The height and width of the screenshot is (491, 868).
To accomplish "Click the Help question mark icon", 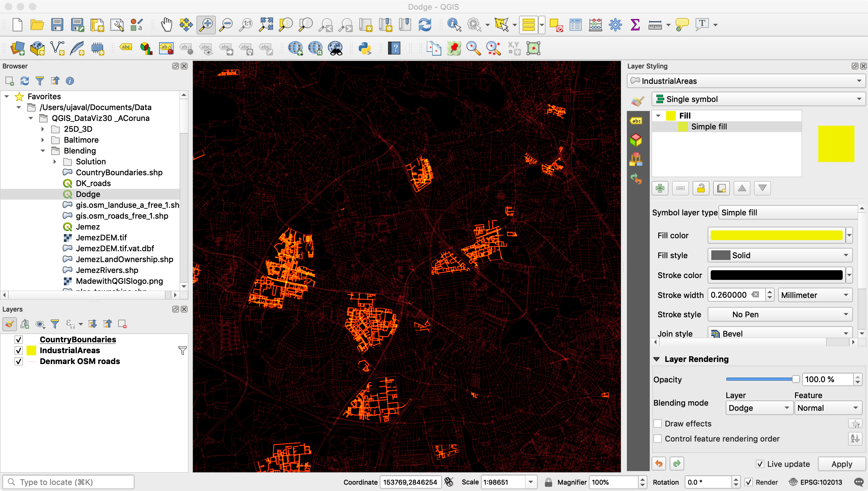I will click(x=394, y=48).
